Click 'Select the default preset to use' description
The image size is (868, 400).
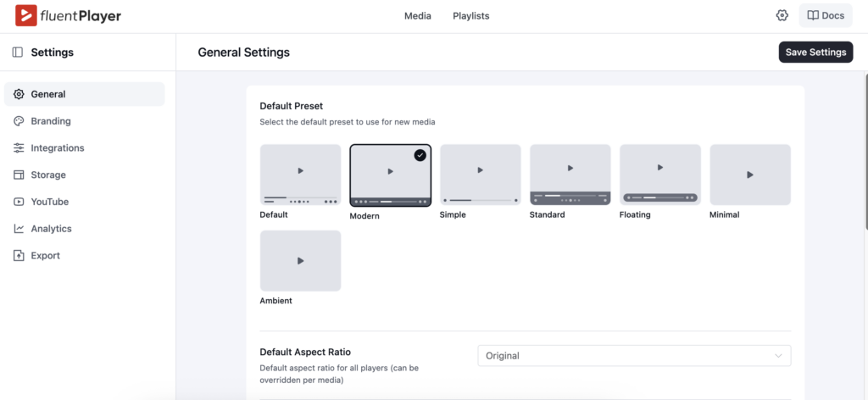(347, 122)
